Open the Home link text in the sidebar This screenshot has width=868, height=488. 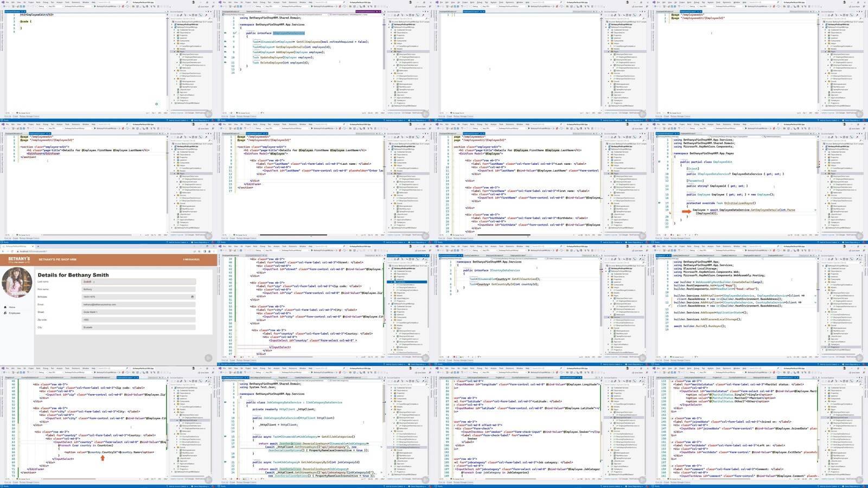(x=12, y=307)
